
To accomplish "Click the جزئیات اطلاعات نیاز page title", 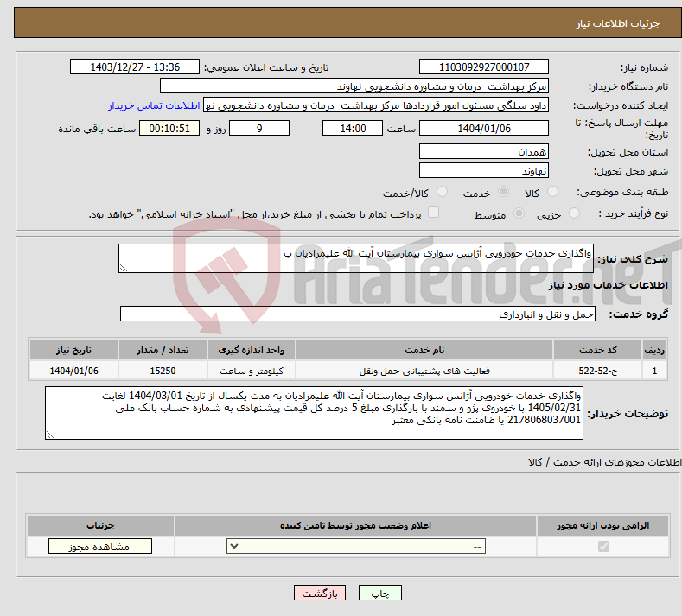I will [x=618, y=23].
